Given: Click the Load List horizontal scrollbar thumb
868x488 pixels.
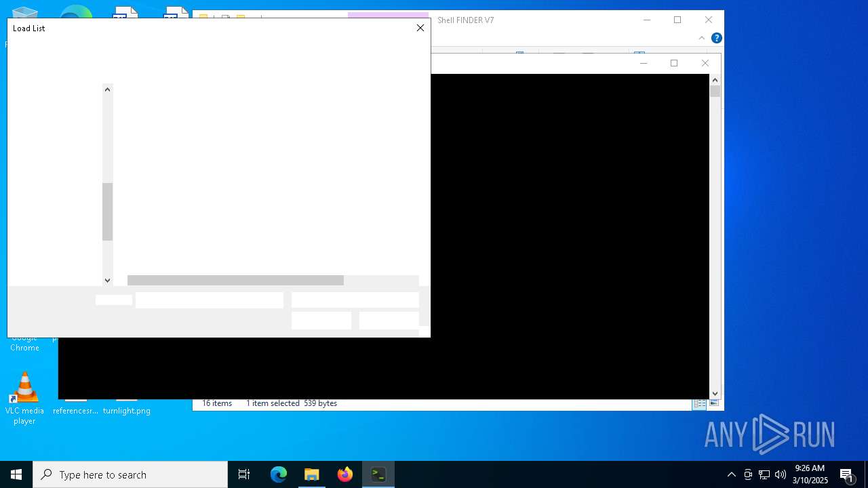Looking at the screenshot, I should click(x=235, y=280).
